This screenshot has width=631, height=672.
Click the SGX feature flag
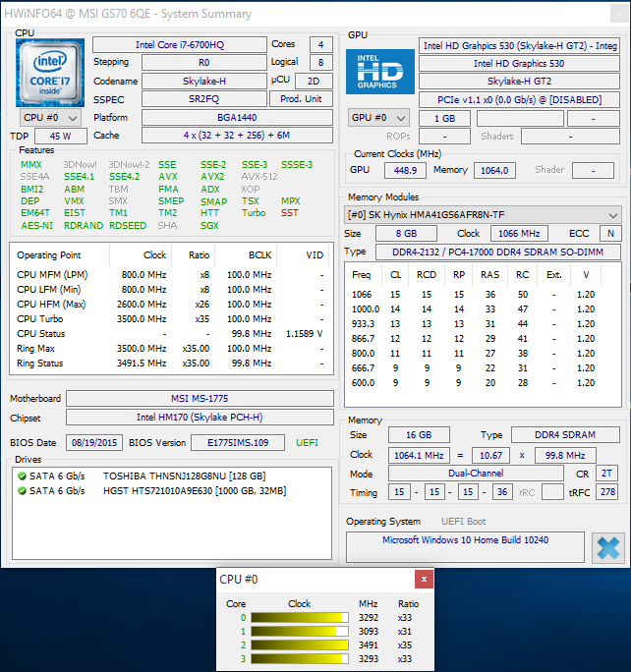click(x=209, y=225)
